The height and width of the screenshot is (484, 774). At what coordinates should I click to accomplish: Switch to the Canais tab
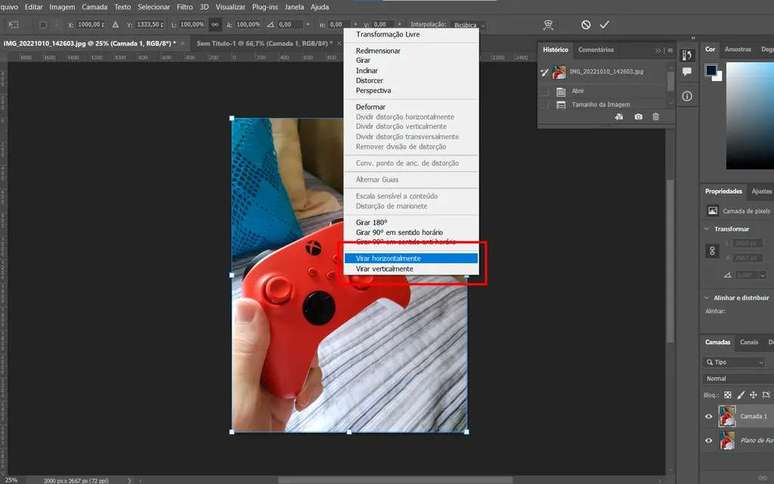coord(748,342)
